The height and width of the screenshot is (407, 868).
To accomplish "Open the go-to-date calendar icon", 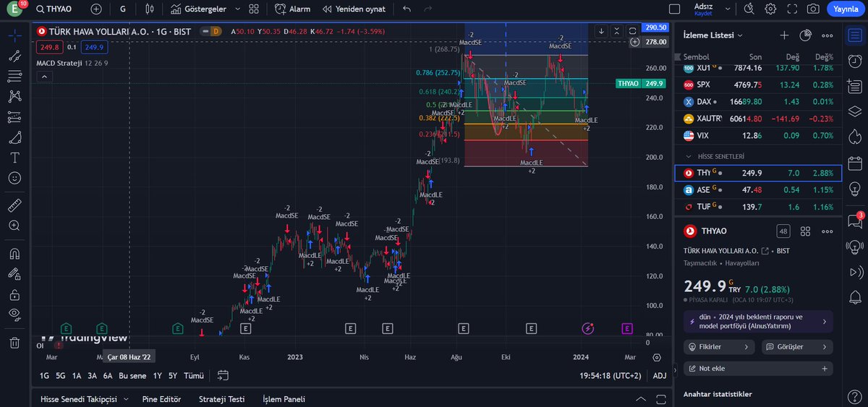I will point(223,375).
